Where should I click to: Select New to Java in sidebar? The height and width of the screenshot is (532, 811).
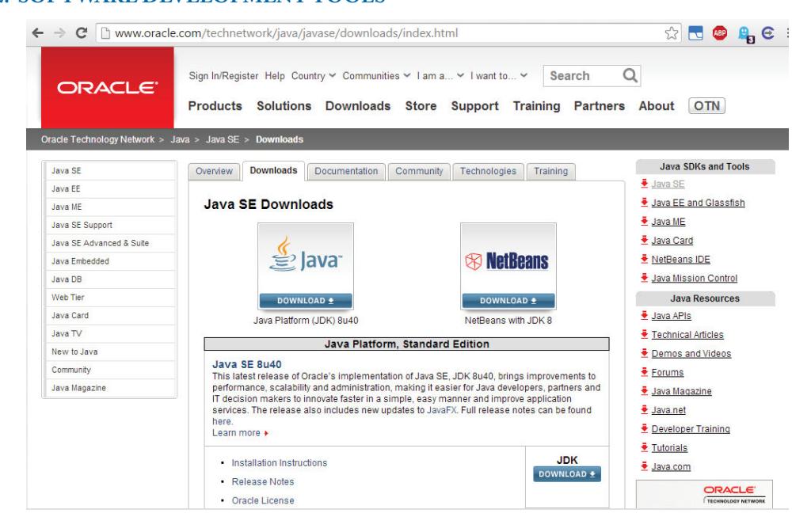(x=109, y=351)
